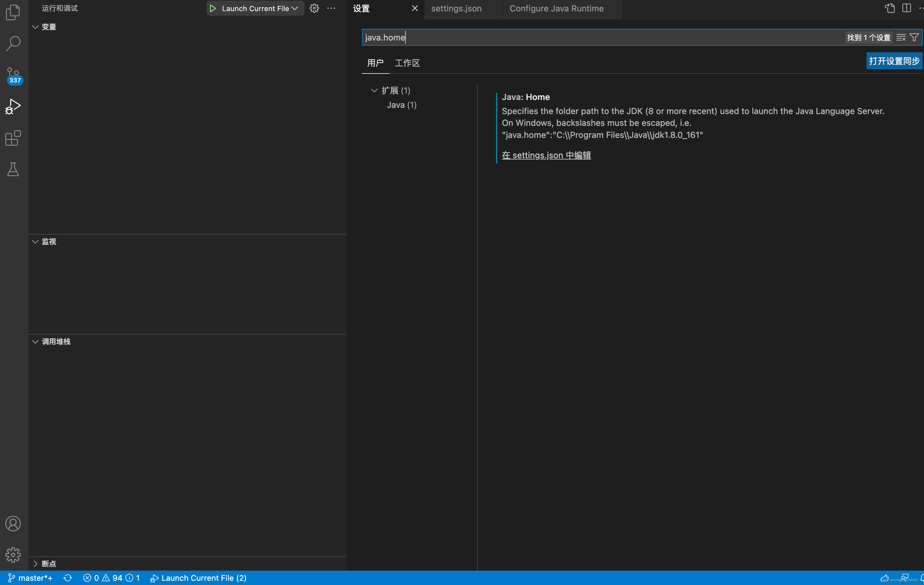Click the gear icon next to Launch Current File

[314, 8]
